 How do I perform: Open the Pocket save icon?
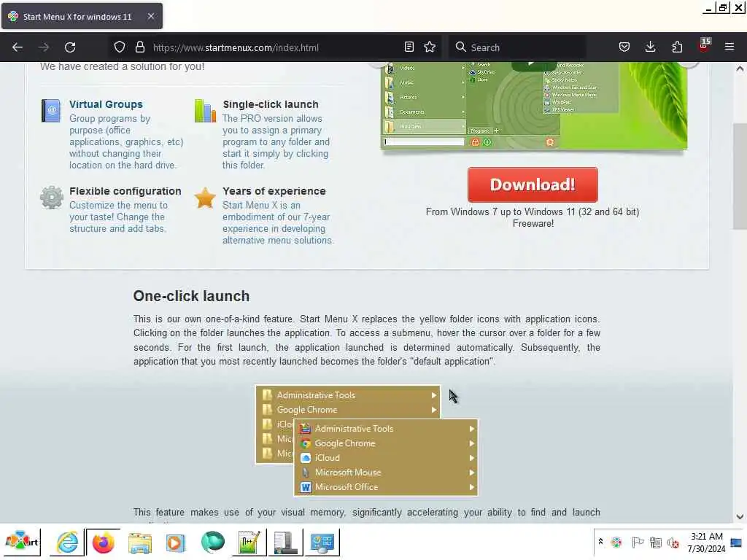624,47
